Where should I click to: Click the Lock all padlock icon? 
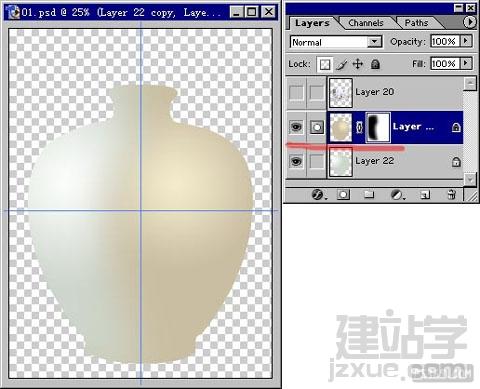pos(375,64)
